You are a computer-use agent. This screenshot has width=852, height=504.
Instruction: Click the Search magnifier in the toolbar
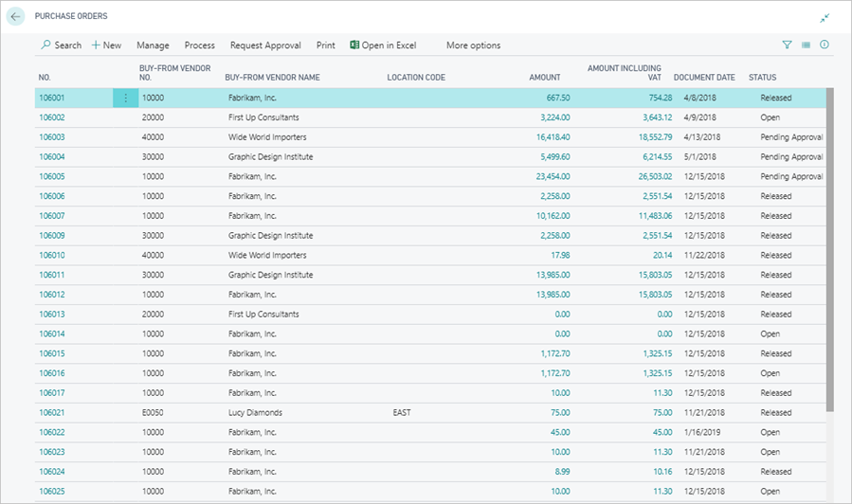[61, 45]
